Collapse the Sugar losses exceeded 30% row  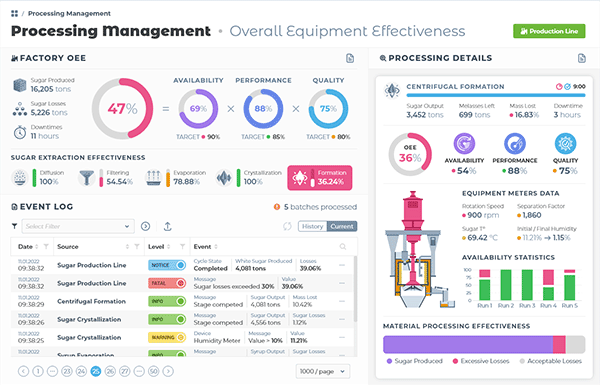[342, 283]
